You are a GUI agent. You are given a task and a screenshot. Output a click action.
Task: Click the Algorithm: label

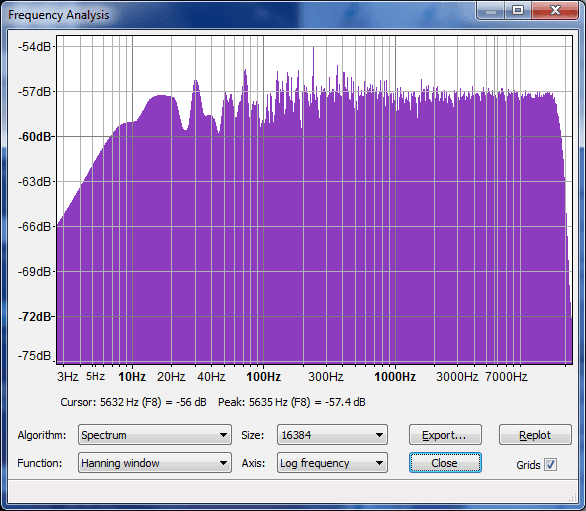point(41,435)
